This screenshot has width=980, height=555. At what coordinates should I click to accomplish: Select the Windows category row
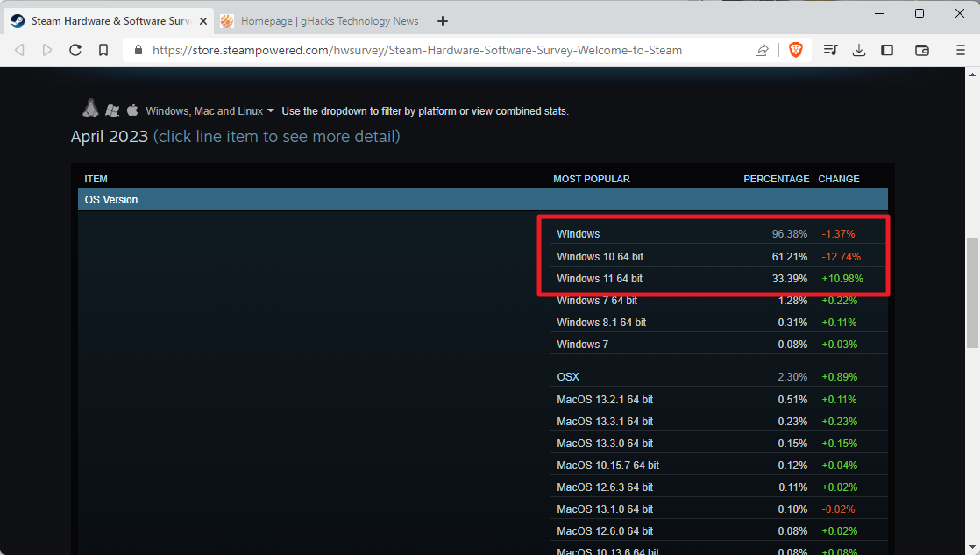(x=719, y=234)
